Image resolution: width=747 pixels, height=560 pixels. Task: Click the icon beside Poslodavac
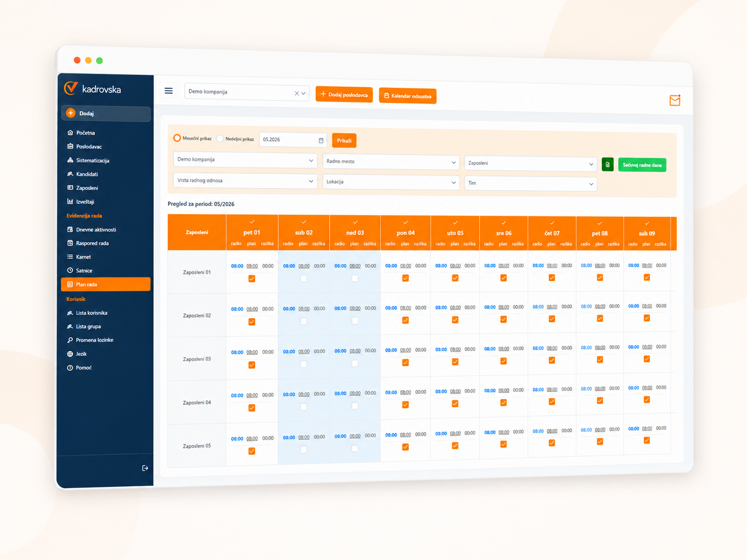click(x=70, y=146)
